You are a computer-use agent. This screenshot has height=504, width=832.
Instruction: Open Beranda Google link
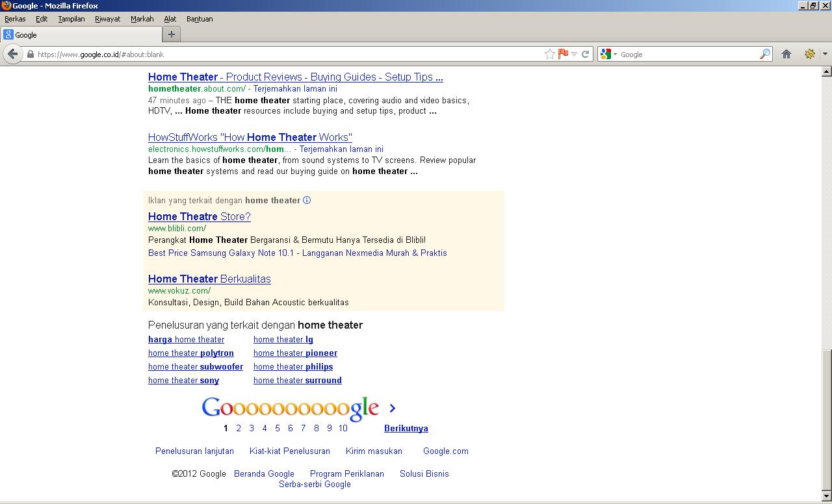click(x=264, y=473)
